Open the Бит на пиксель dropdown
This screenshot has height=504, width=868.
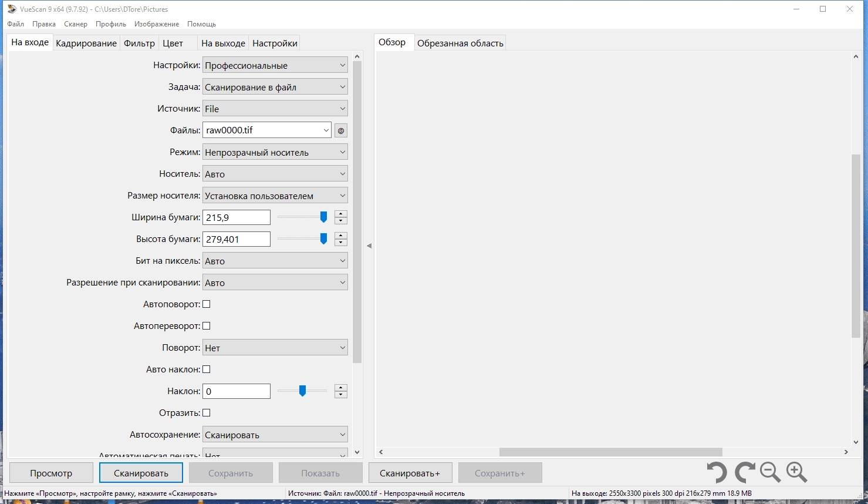tap(275, 261)
